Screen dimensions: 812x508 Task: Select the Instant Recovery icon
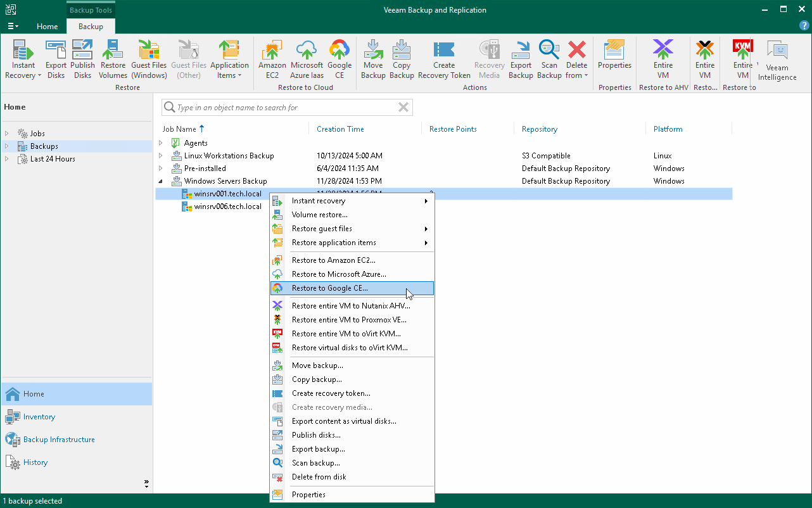[23, 57]
